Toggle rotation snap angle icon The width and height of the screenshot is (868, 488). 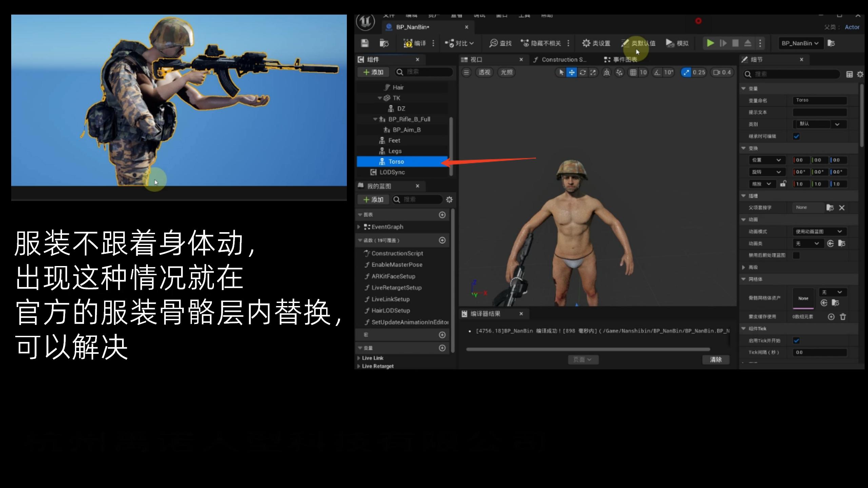[x=657, y=72]
